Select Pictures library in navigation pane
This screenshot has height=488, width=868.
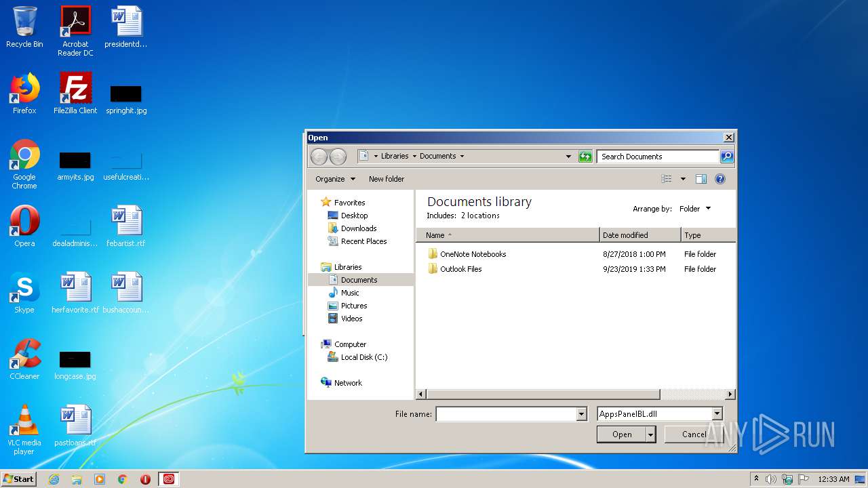354,306
